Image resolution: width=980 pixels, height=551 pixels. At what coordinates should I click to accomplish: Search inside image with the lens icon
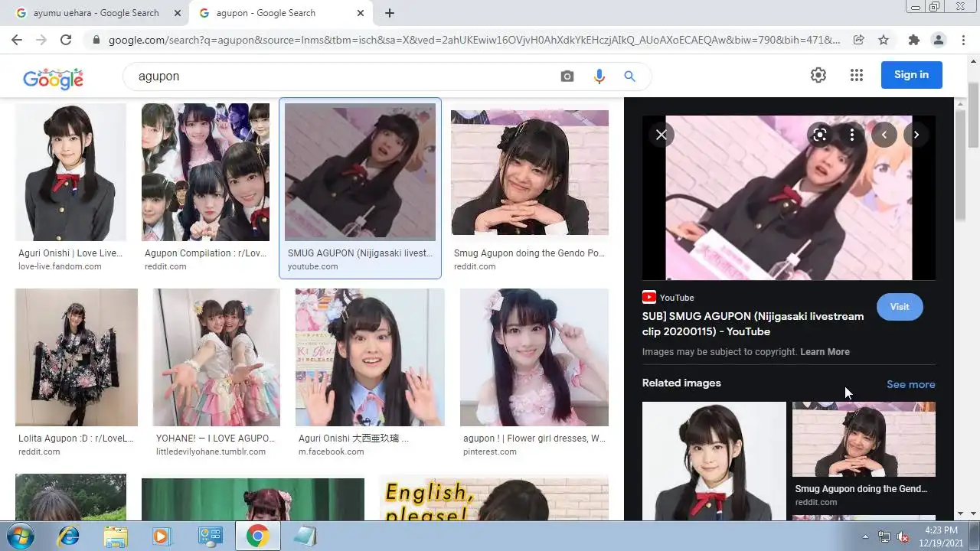click(820, 135)
